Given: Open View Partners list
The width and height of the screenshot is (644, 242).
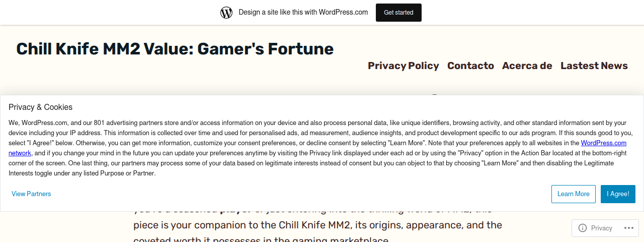Looking at the screenshot, I should [x=31, y=194].
